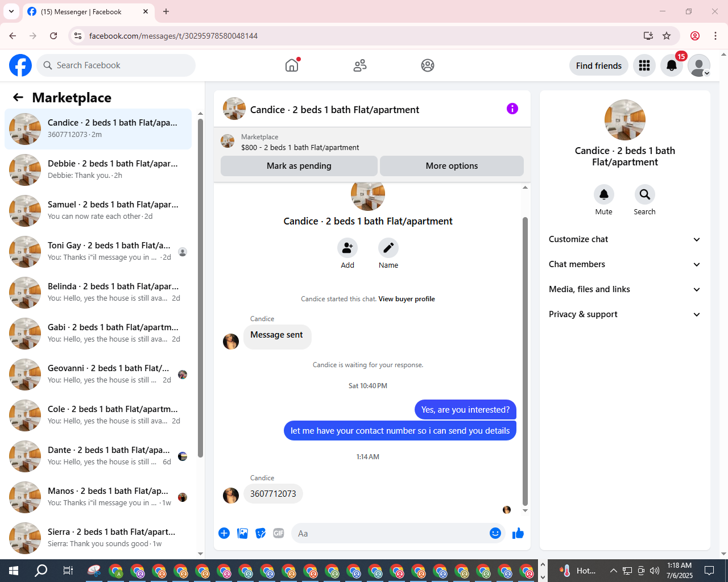Click Mark as pending button

[x=299, y=166]
